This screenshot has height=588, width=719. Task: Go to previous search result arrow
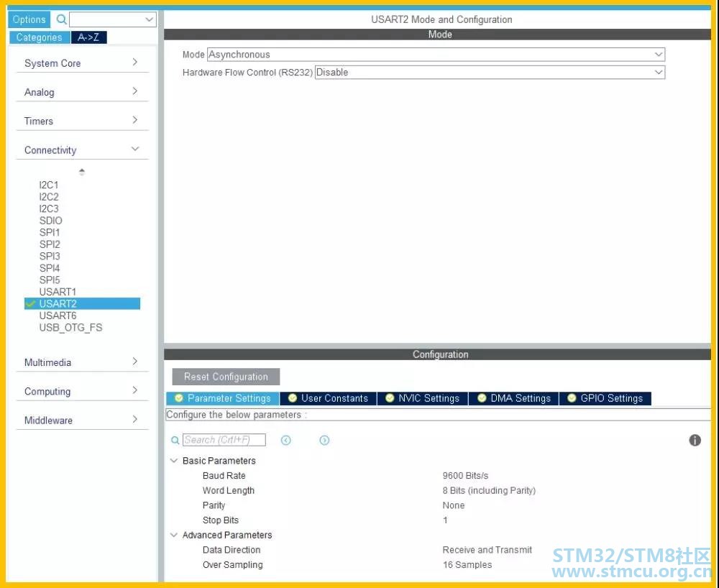coord(286,441)
